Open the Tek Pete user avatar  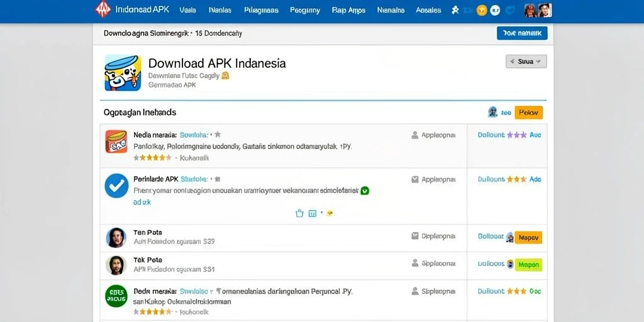[x=116, y=265]
